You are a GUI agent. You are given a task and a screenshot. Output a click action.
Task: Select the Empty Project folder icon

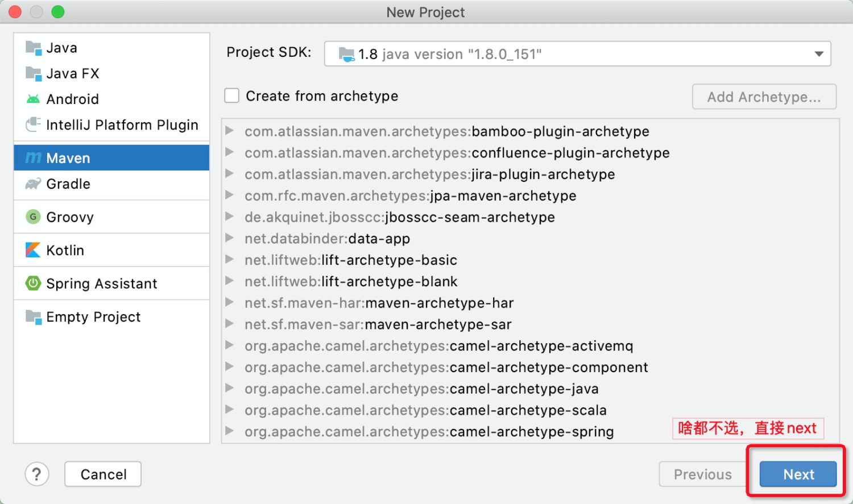[x=34, y=317]
